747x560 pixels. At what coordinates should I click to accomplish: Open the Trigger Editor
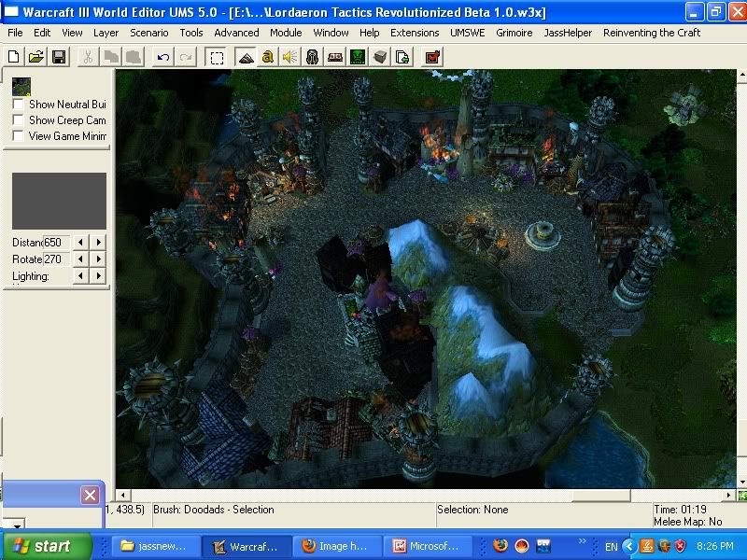[268, 57]
